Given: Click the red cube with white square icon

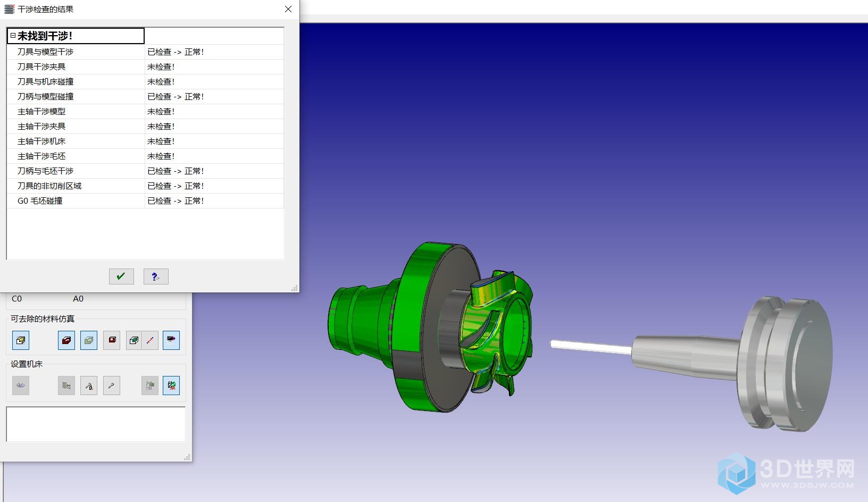Looking at the screenshot, I should tap(112, 340).
